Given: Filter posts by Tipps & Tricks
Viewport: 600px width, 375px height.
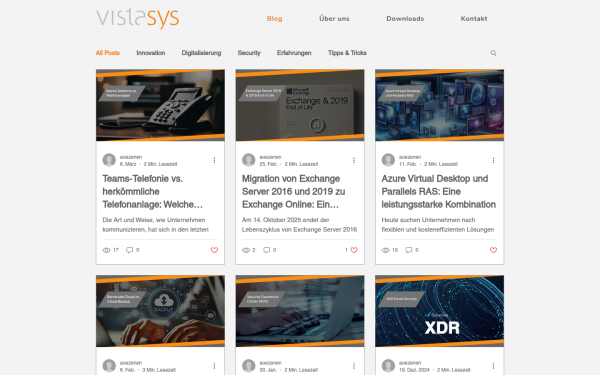Looking at the screenshot, I should click(x=347, y=53).
